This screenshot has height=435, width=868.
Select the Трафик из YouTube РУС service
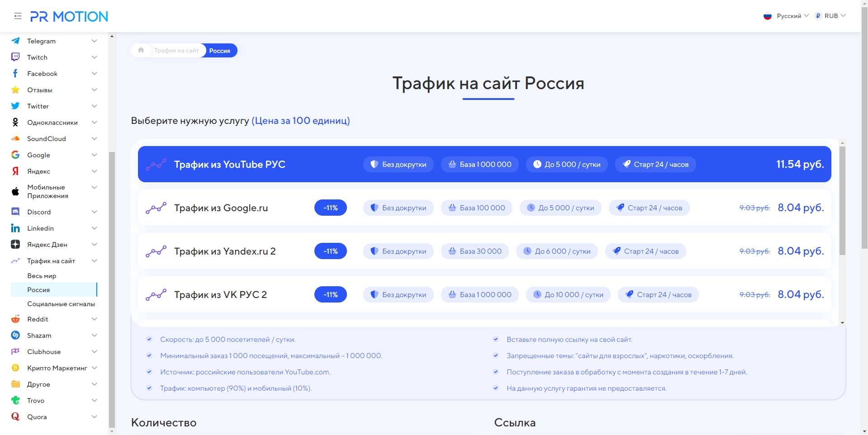[484, 164]
